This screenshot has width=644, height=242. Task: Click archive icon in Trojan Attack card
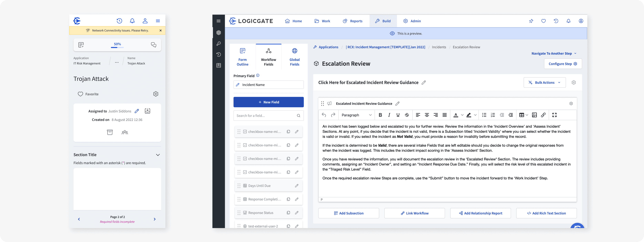pos(110,132)
